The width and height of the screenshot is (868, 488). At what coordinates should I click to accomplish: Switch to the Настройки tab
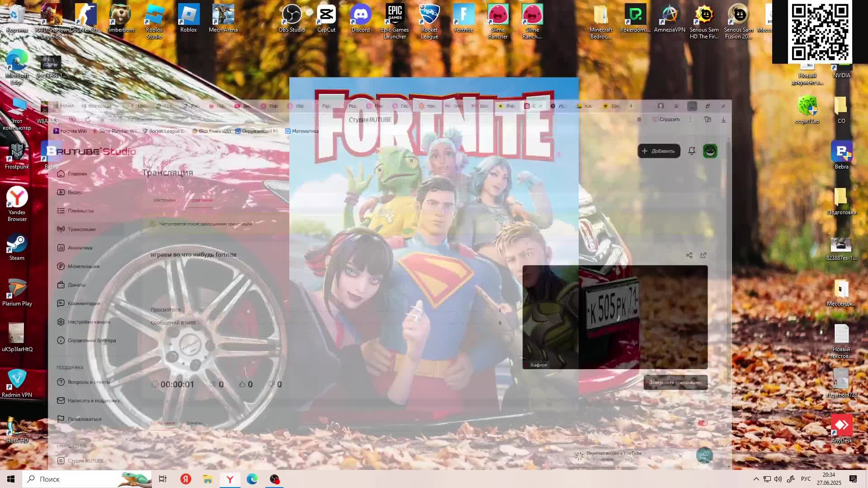[x=164, y=199]
